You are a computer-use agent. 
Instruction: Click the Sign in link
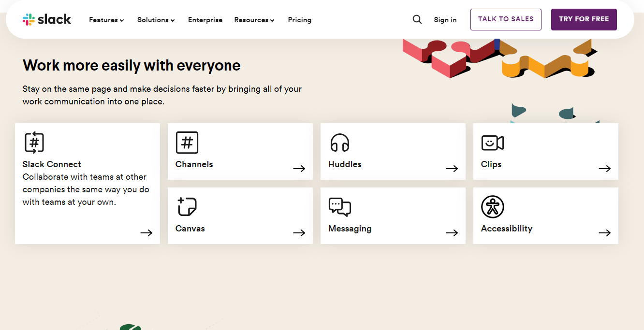[445, 20]
